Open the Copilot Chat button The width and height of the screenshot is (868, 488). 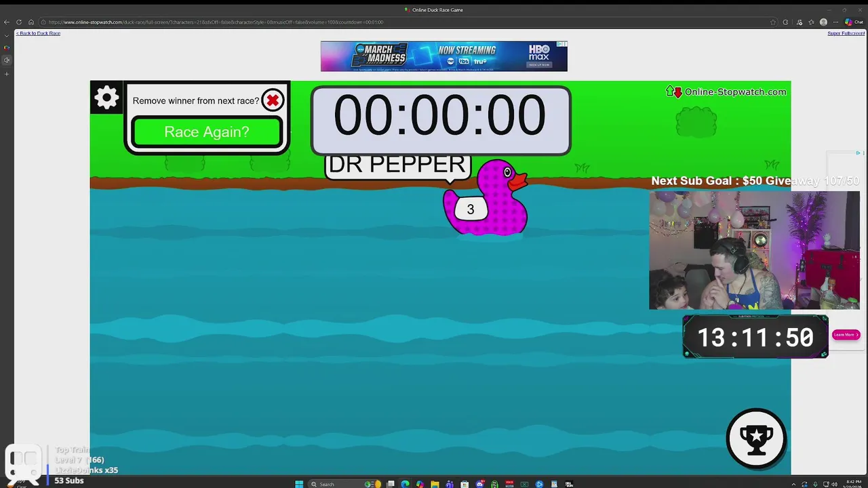tap(854, 22)
